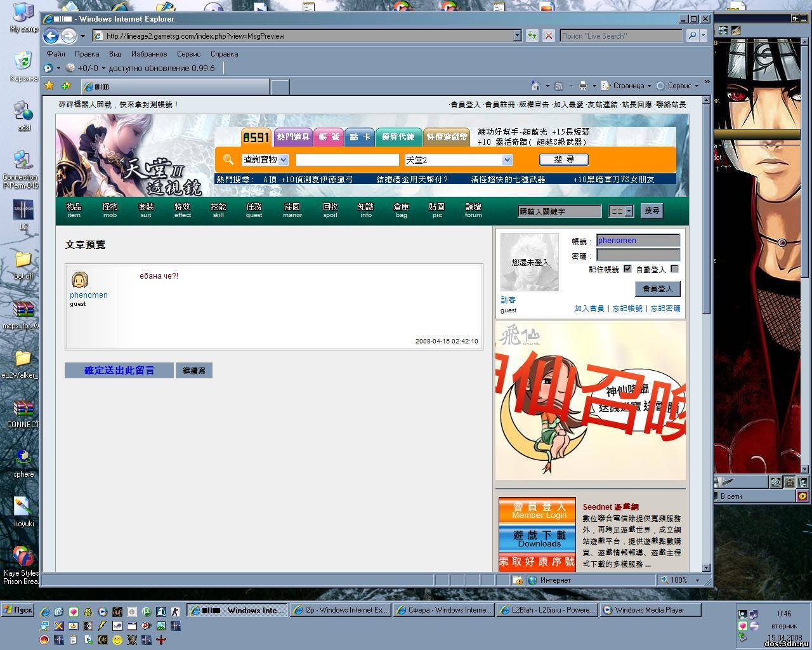812x650 pixels.
Task: Click the orange bar search button
Action: [564, 159]
